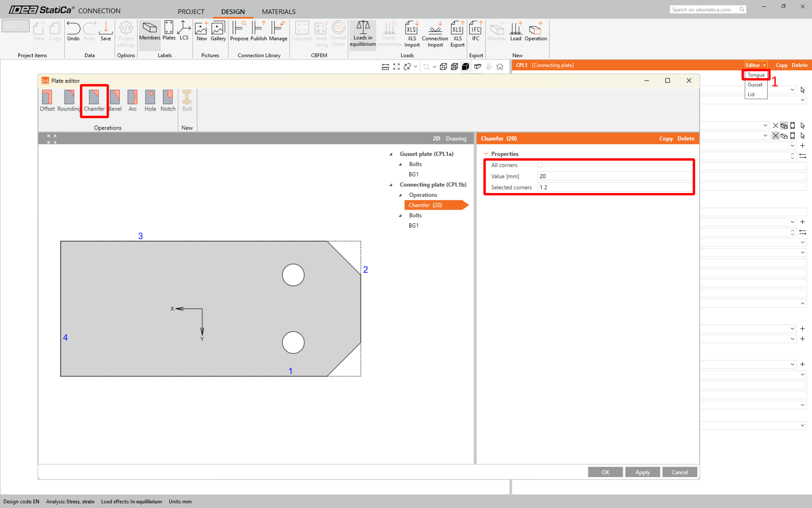This screenshot has height=508, width=812.
Task: Switch to the MATERIALS tab
Action: pyautogui.click(x=278, y=11)
